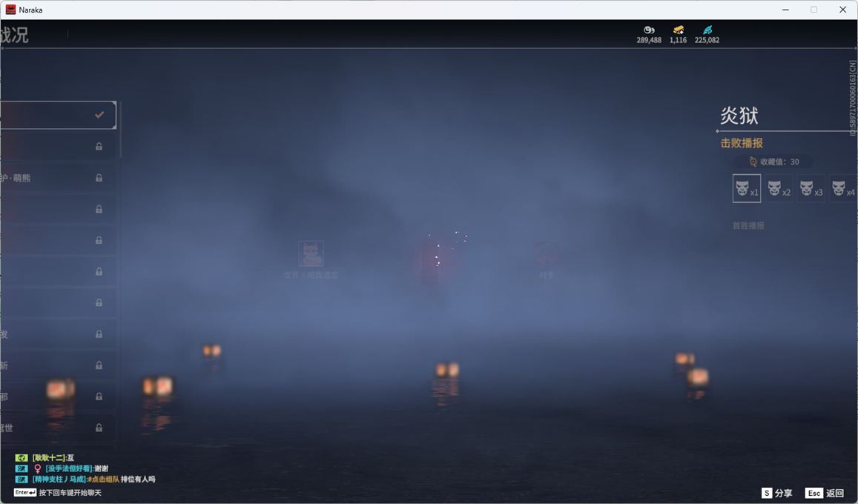Click the blue channel icon by 精神支柱丿马成
This screenshot has width=858, height=504.
[22, 480]
